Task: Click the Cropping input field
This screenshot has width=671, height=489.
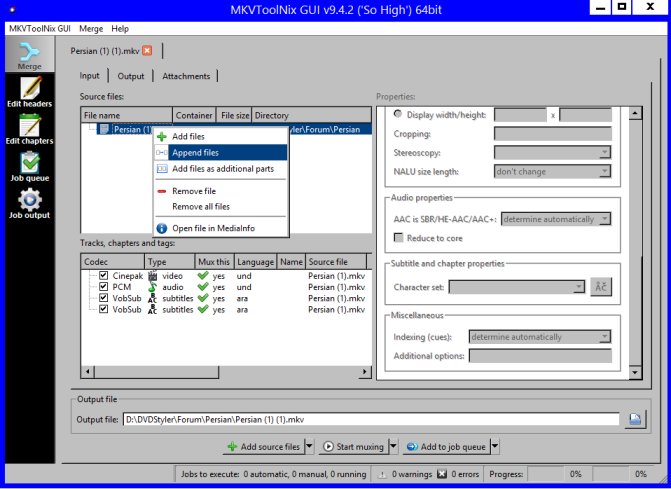Action: pos(552,133)
